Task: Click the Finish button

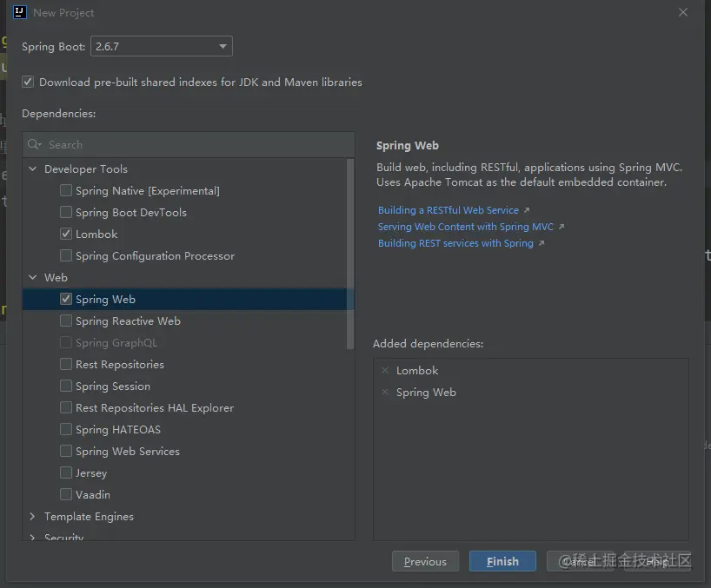Action: 502,562
